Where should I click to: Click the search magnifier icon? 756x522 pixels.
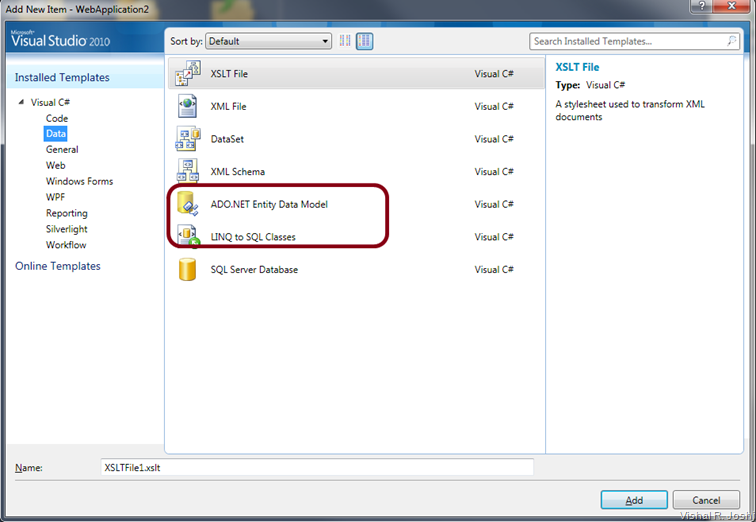pos(731,41)
